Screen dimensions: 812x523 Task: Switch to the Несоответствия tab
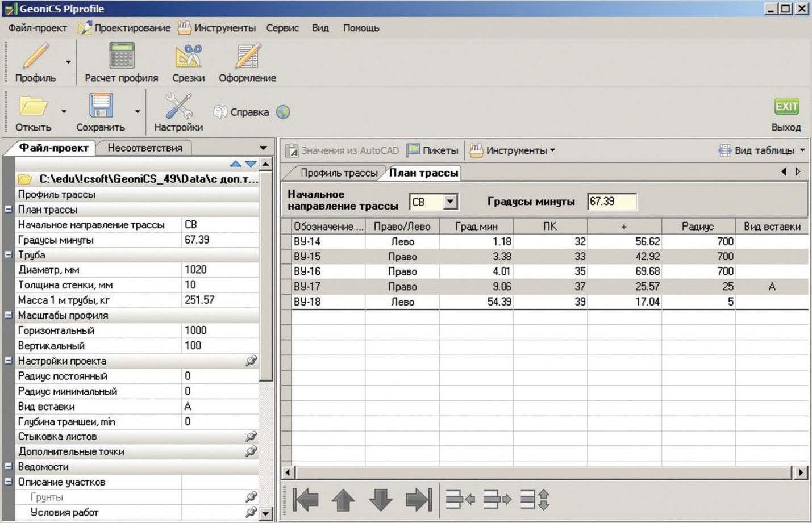[x=145, y=148]
